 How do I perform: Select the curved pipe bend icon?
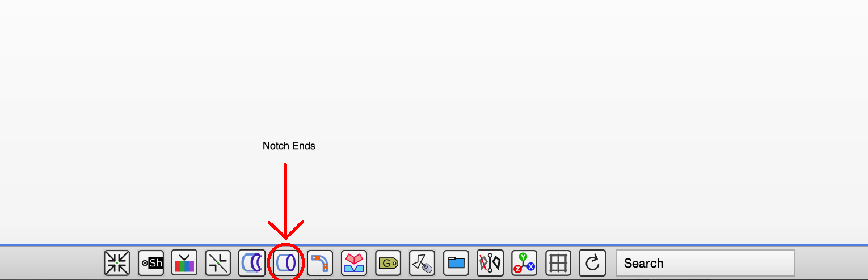point(320,263)
